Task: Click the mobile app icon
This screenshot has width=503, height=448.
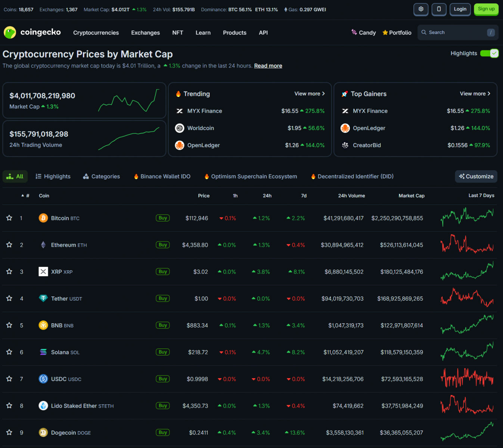Action: pyautogui.click(x=439, y=9)
